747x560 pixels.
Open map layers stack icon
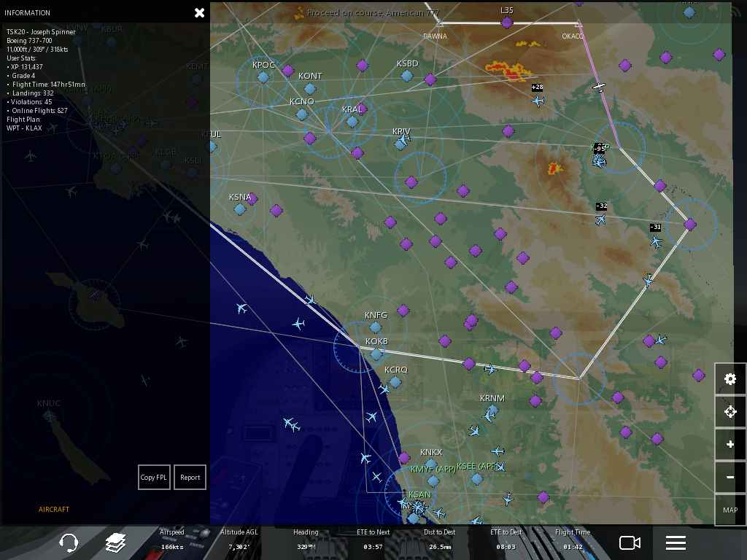pyautogui.click(x=115, y=542)
